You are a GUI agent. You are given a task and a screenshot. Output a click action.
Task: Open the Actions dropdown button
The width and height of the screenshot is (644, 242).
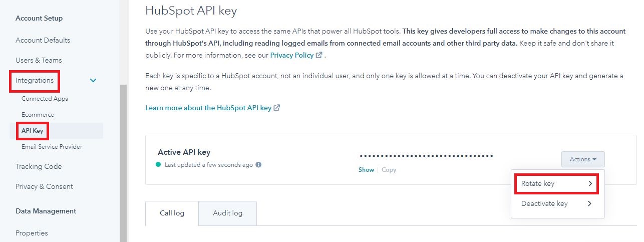pos(583,159)
